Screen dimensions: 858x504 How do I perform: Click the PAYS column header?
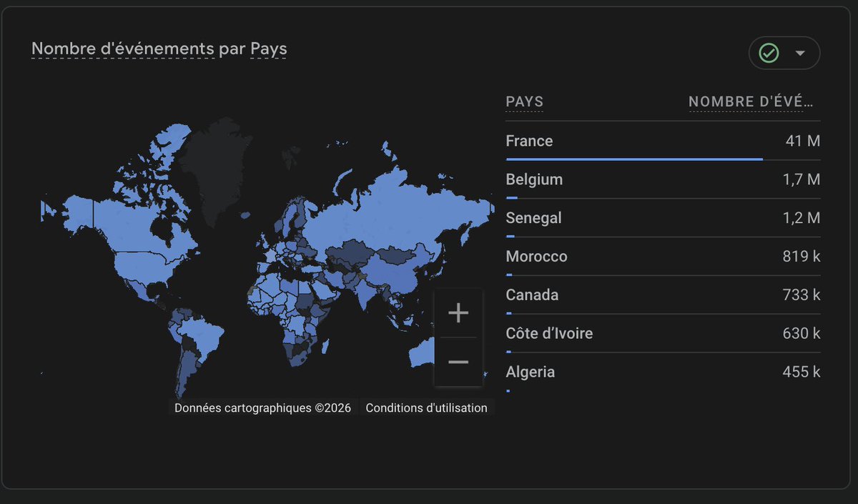[525, 102]
